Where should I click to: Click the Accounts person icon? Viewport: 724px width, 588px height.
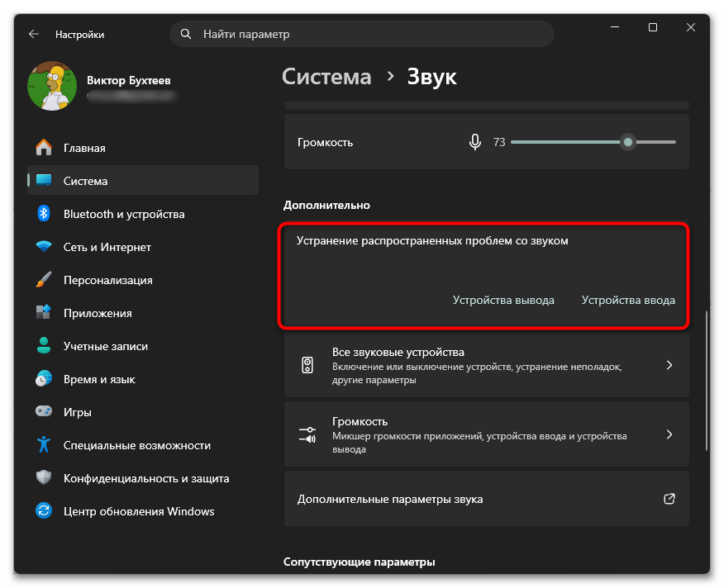44,346
